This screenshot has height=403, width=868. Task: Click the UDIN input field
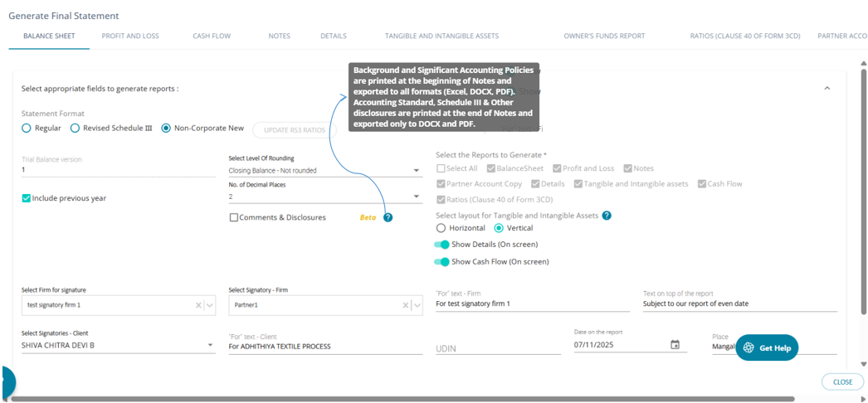coord(498,347)
